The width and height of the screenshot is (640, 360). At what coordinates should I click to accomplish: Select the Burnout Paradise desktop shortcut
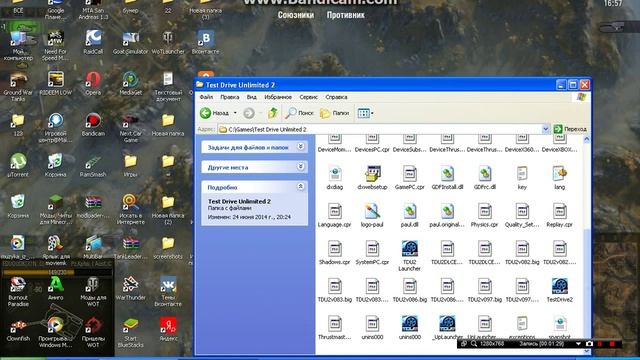pos(18,291)
